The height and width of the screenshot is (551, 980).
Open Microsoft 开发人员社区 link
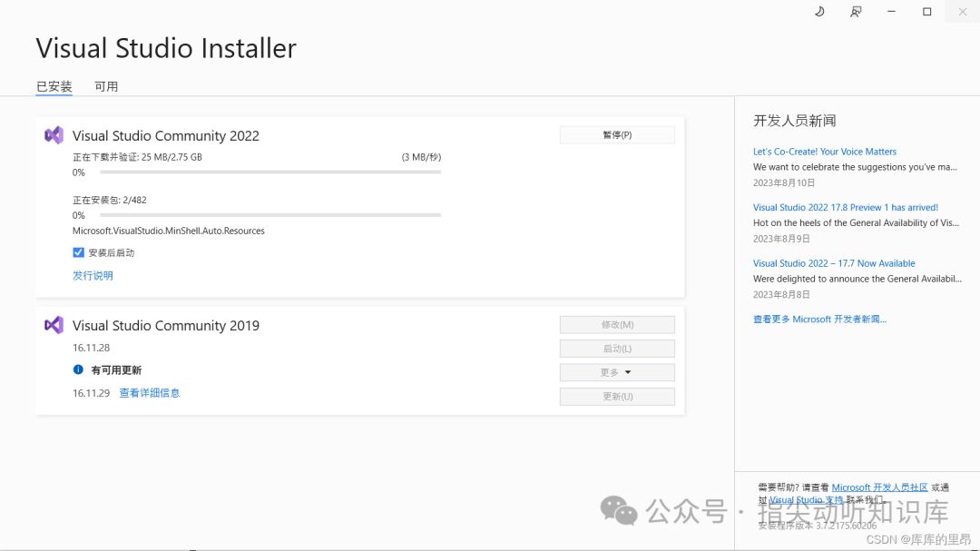coord(879,487)
